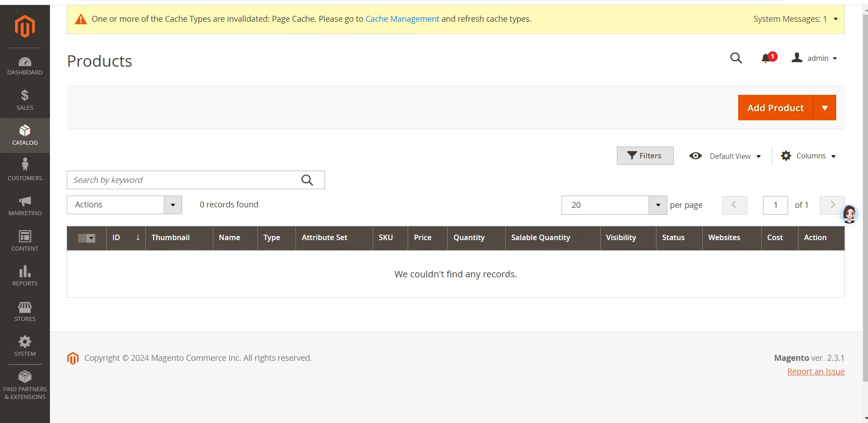Sort by the Visibility column header
868x423 pixels.
[628, 238]
